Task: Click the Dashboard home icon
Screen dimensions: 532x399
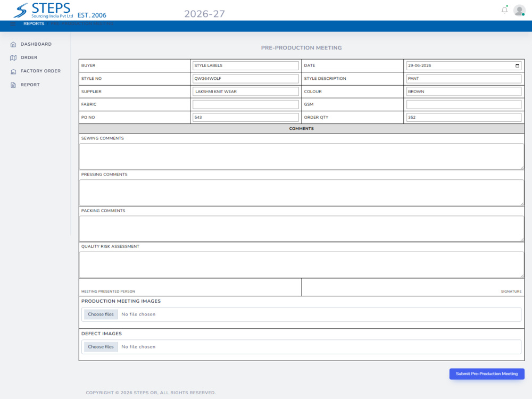Action: pyautogui.click(x=13, y=45)
